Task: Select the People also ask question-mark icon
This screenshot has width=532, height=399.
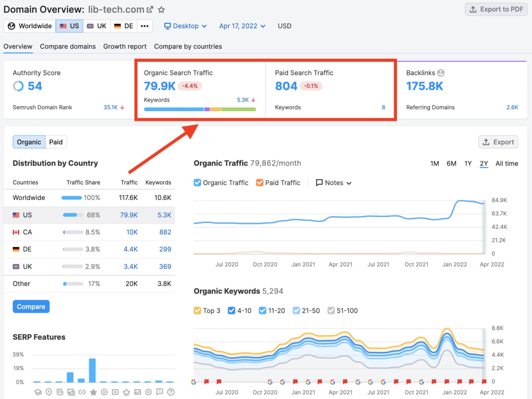Action: click(171, 392)
